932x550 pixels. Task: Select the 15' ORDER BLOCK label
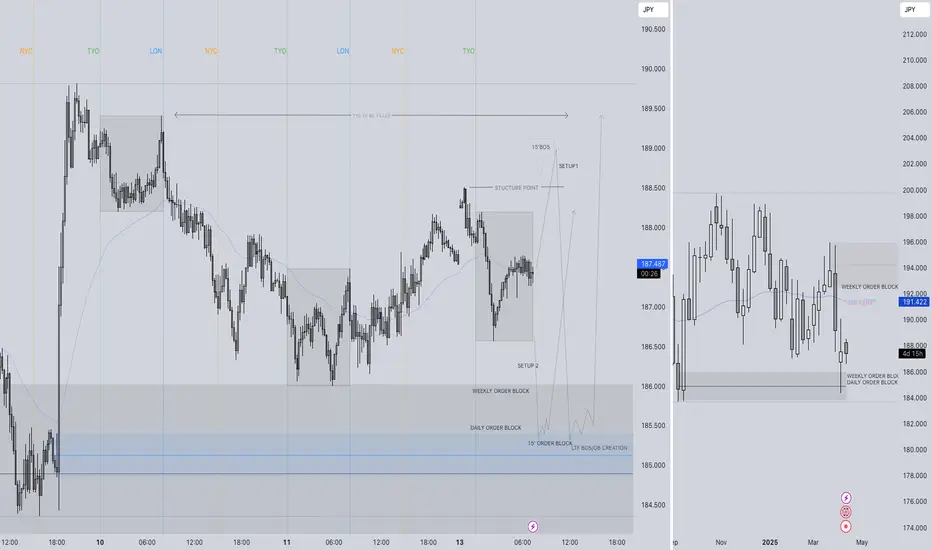[x=550, y=443]
